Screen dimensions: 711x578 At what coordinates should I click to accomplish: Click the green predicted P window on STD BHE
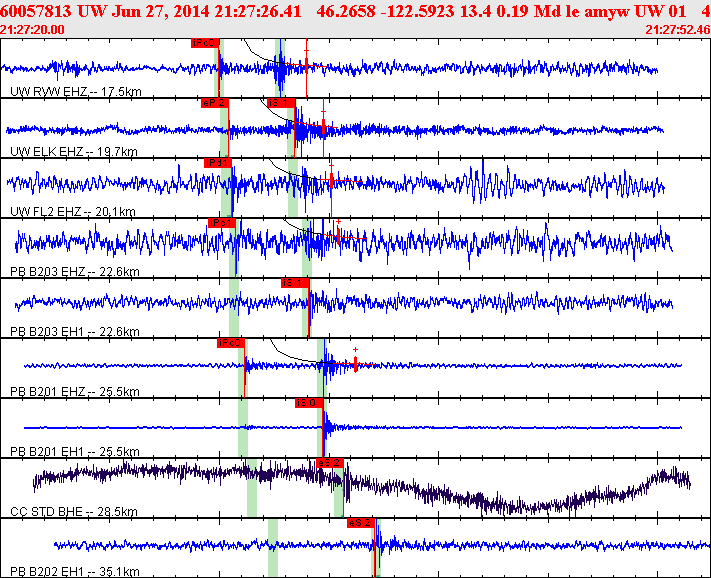(x=252, y=488)
